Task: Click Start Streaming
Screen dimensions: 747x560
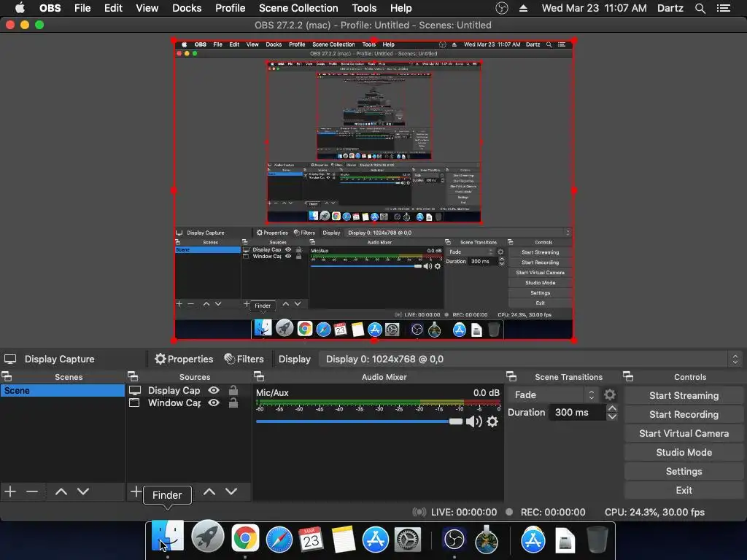Action: 684,395
